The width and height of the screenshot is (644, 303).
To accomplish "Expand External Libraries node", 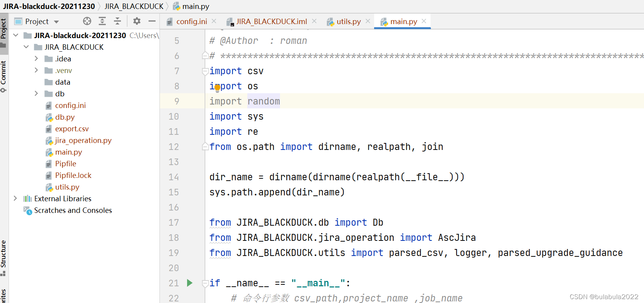I will click(15, 199).
